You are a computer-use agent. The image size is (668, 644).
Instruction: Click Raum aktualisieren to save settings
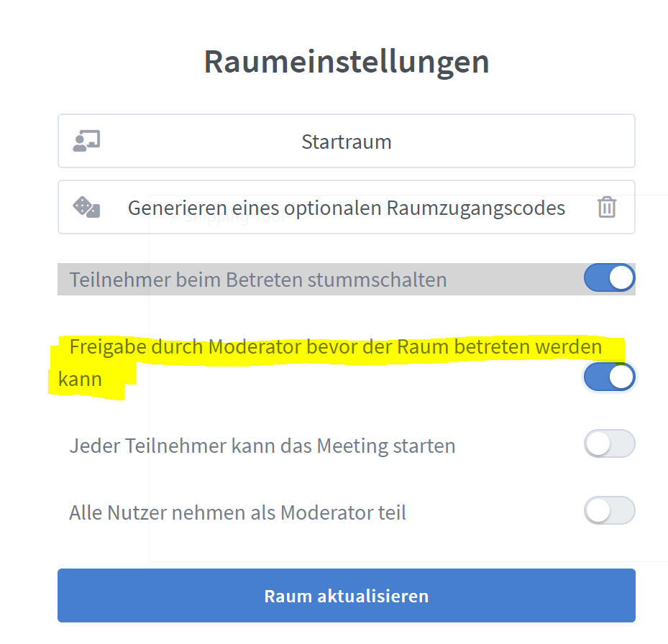(x=346, y=596)
